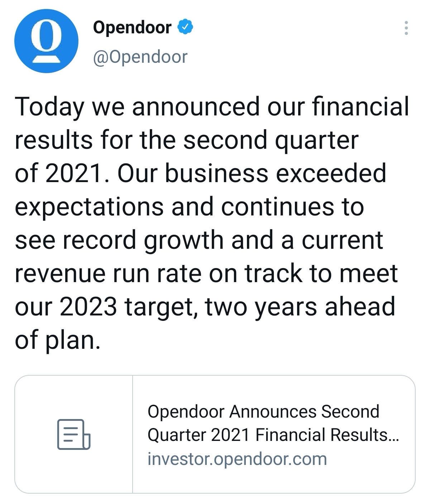The width and height of the screenshot is (430, 504).
Task: Click the 'expectations and continues to' line
Action: tap(189, 207)
